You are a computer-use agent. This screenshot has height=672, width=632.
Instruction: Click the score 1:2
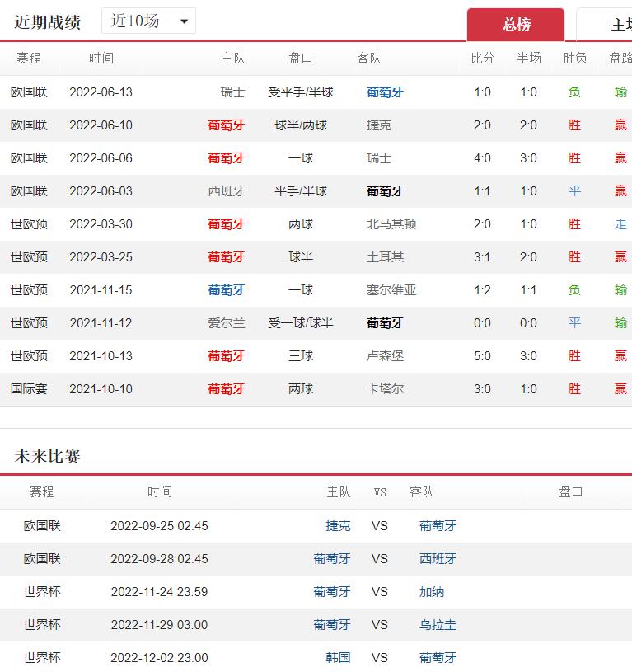pyautogui.click(x=482, y=290)
